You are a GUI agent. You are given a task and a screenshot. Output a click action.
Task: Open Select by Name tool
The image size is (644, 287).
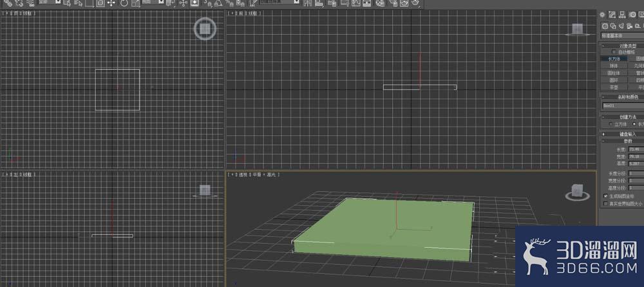coord(78,3)
